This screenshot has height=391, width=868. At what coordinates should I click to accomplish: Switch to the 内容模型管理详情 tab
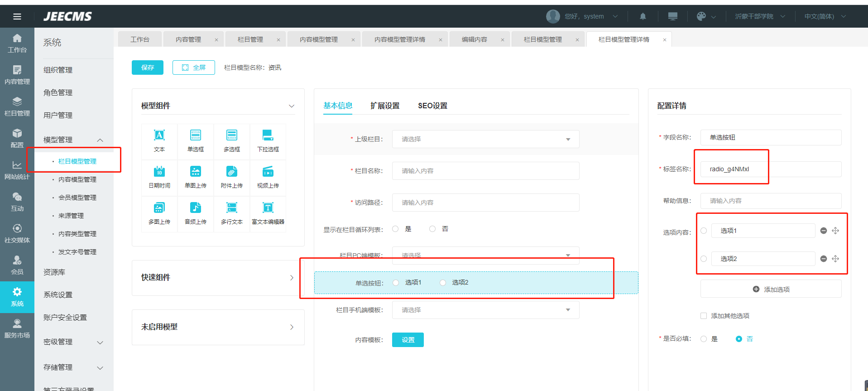click(400, 39)
